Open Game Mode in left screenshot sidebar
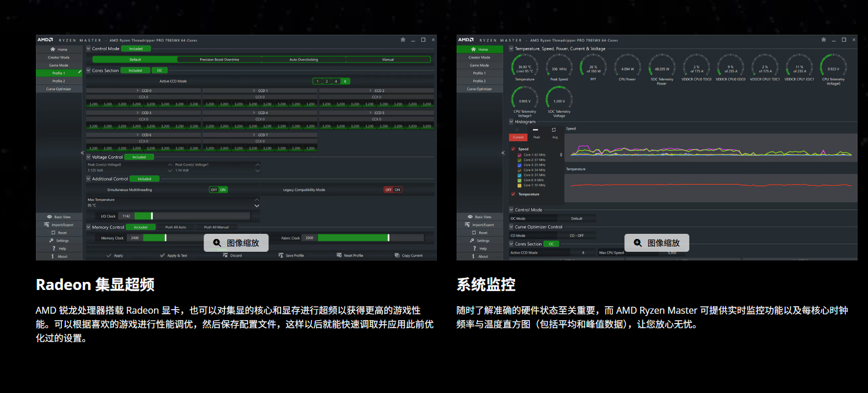The height and width of the screenshot is (393, 868). (x=58, y=65)
